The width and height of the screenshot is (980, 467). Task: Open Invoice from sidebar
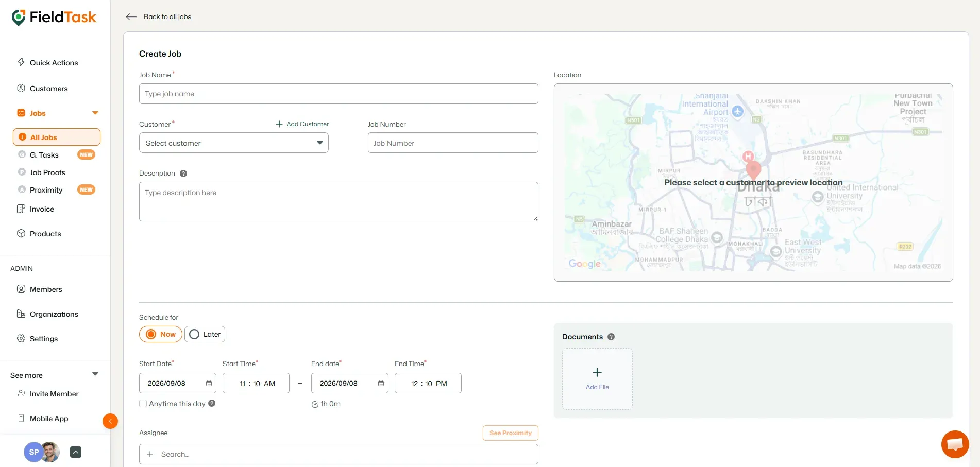pyautogui.click(x=42, y=209)
